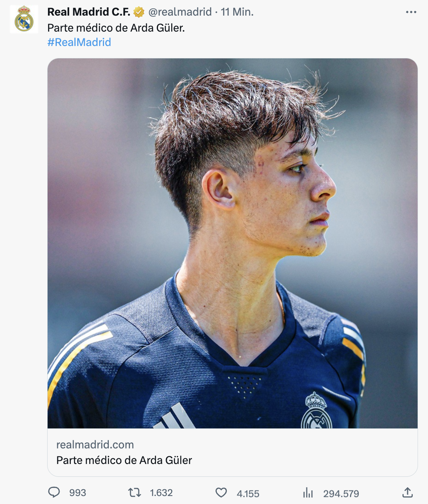The height and width of the screenshot is (504, 428).
Task: Click the reply speech bubble icon
Action: 54,492
